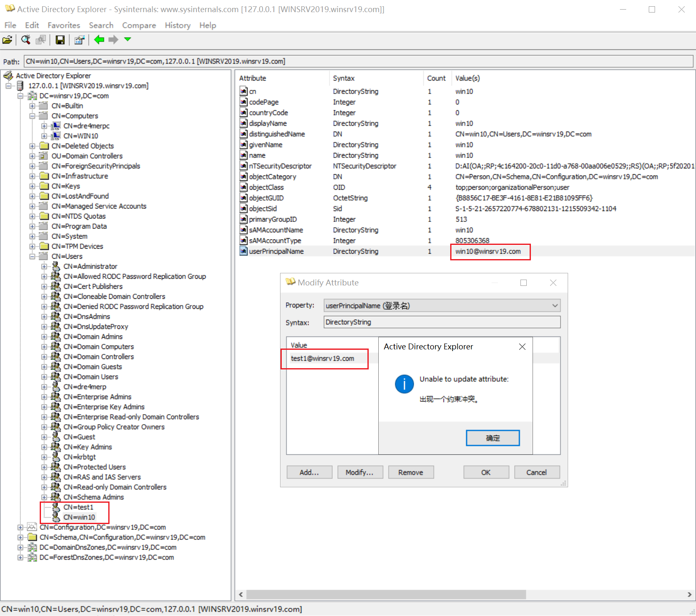Go back with the green left arrow
Viewport: 696px width, 616px height.
click(99, 40)
